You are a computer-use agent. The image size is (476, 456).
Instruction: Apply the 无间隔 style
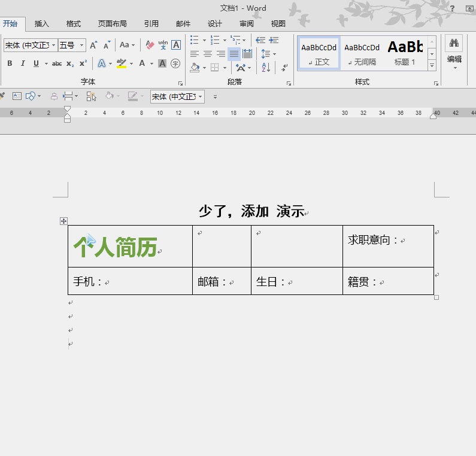362,54
